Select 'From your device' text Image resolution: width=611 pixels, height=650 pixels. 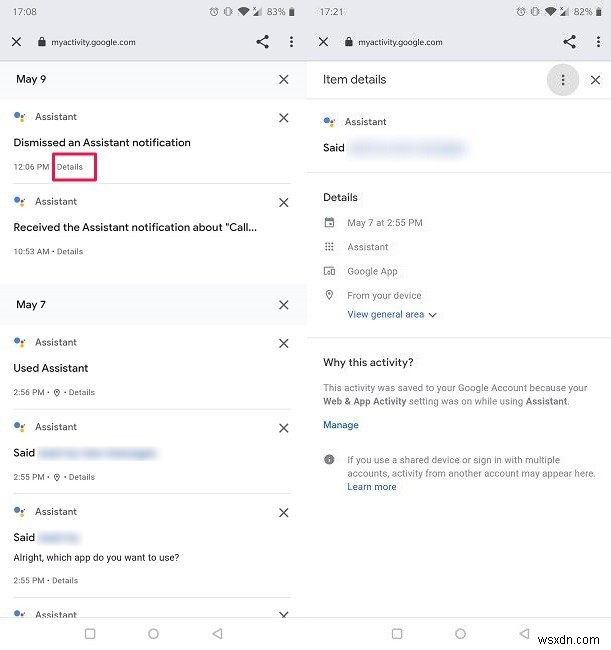pos(384,296)
